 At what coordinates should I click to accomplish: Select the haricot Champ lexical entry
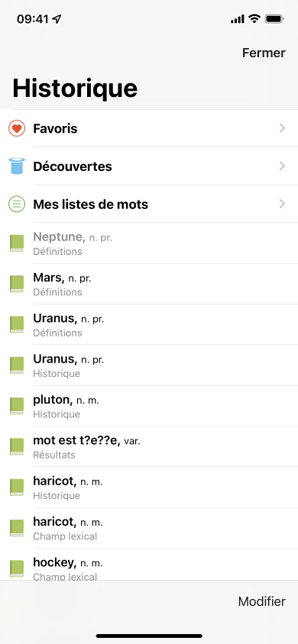(149, 528)
